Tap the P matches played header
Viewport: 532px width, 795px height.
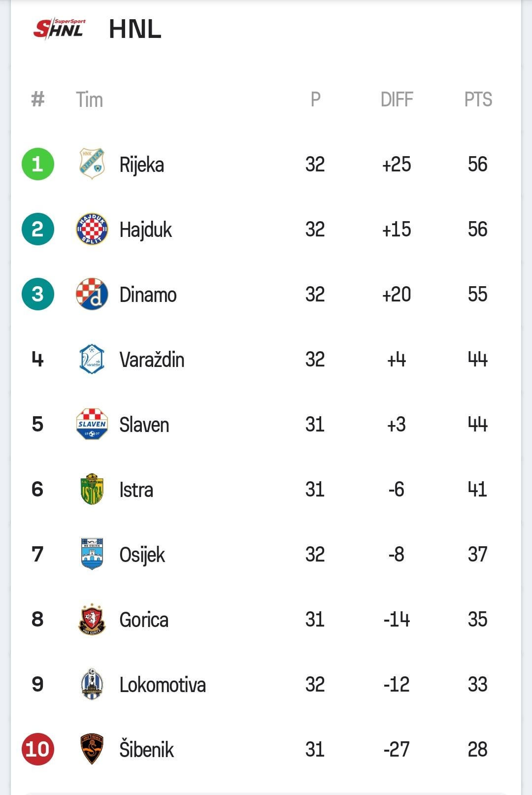[315, 99]
